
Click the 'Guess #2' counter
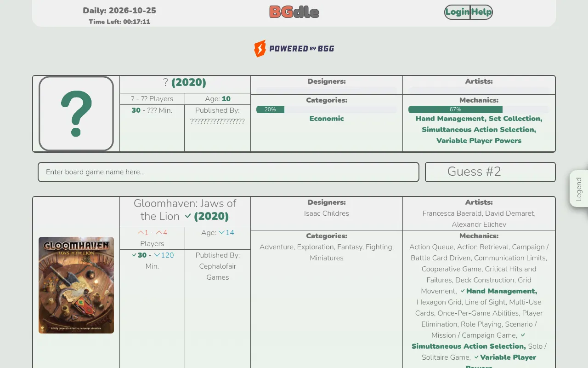coord(474,172)
